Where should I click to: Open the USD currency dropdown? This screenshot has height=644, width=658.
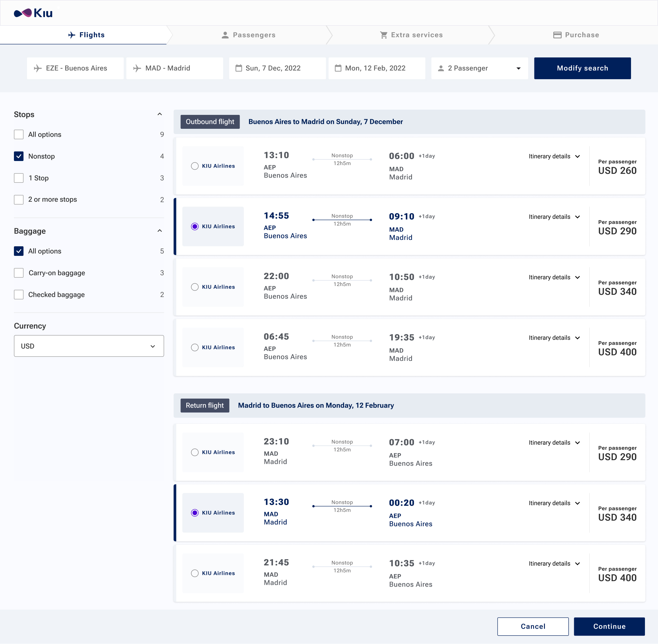coord(89,346)
